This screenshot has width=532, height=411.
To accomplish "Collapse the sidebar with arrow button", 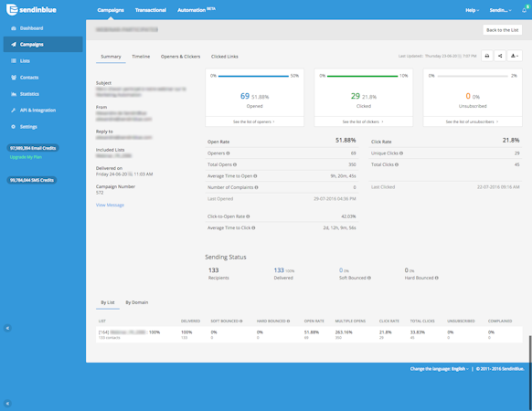I will click(x=7, y=328).
